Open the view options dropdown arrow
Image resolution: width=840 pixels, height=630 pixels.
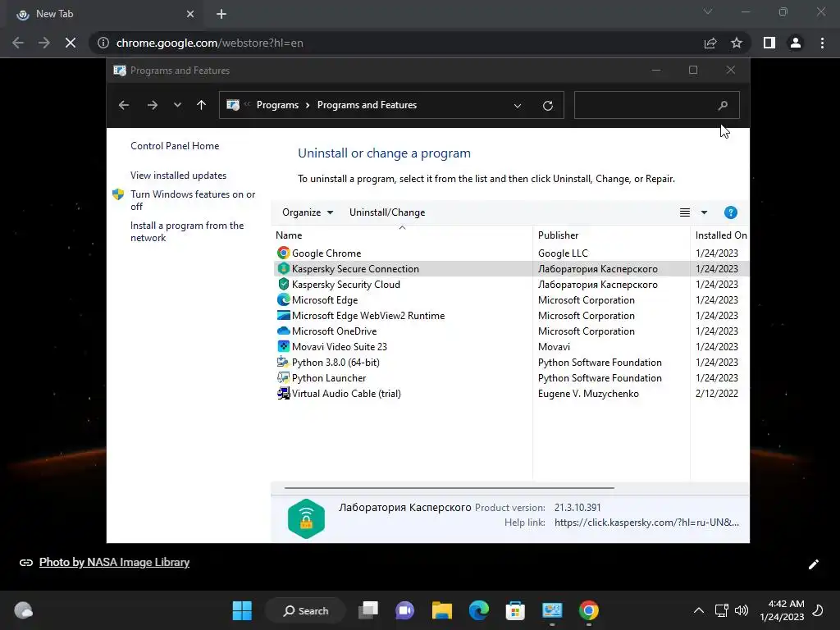[704, 212]
